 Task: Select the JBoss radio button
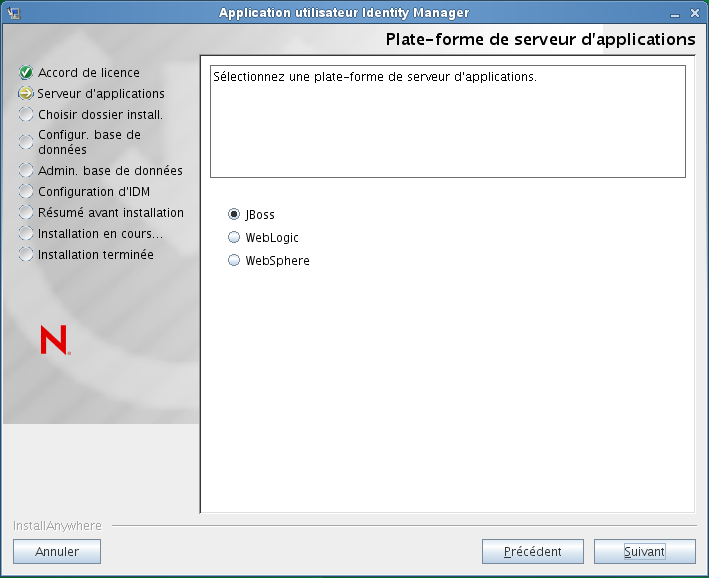(x=234, y=214)
